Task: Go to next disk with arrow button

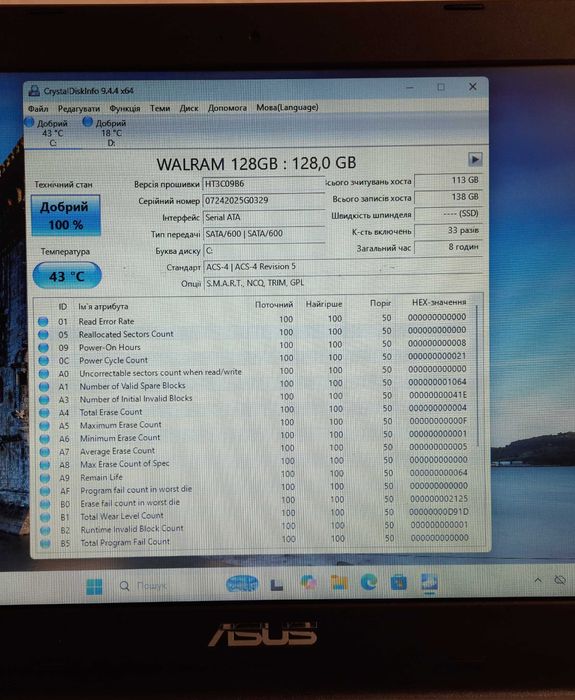Action: [x=475, y=159]
